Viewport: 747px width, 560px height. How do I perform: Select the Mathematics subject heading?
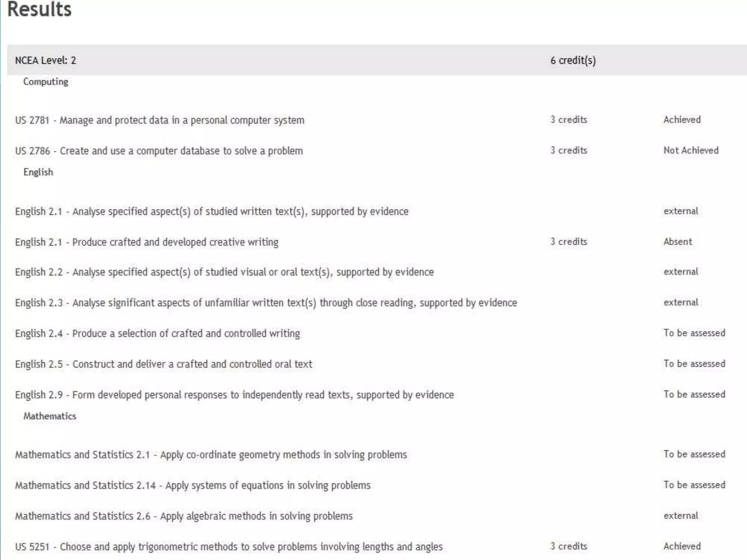click(x=50, y=416)
